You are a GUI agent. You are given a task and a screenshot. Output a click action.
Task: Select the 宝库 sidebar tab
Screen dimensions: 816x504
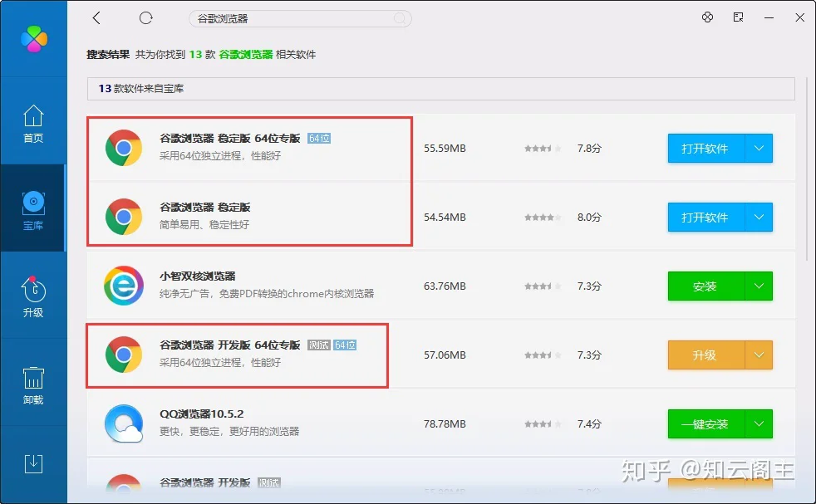(x=33, y=208)
